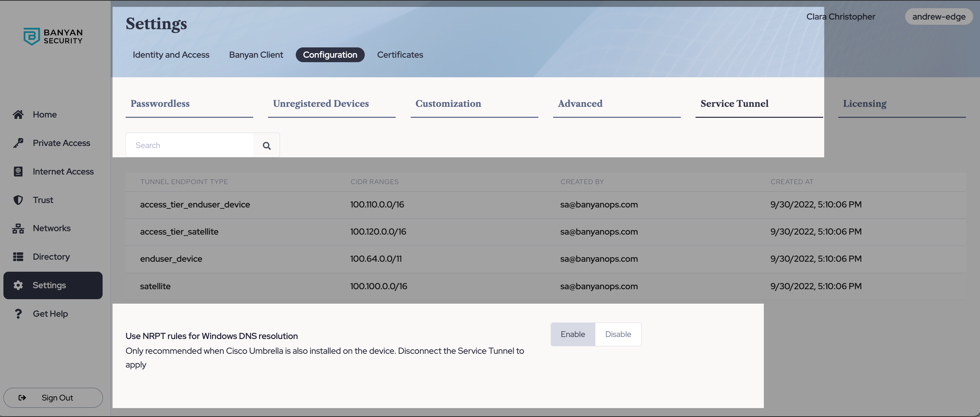Disable NRPT rules for Windows DNS
Image resolution: width=980 pixels, height=417 pixels.
618,334
